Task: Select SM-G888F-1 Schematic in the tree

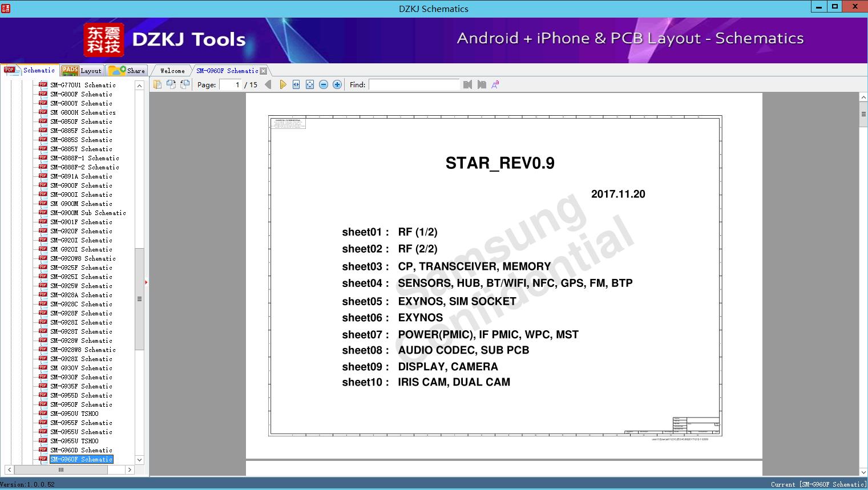Action: click(x=84, y=158)
